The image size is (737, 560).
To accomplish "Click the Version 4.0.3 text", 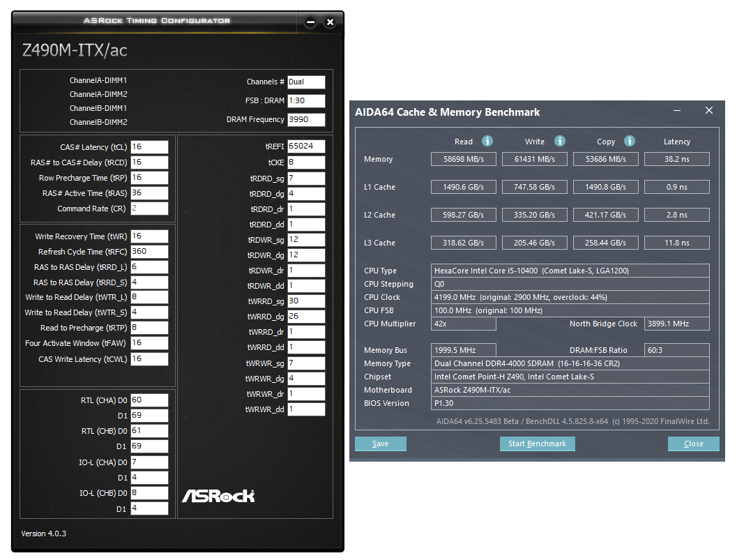I will (44, 533).
